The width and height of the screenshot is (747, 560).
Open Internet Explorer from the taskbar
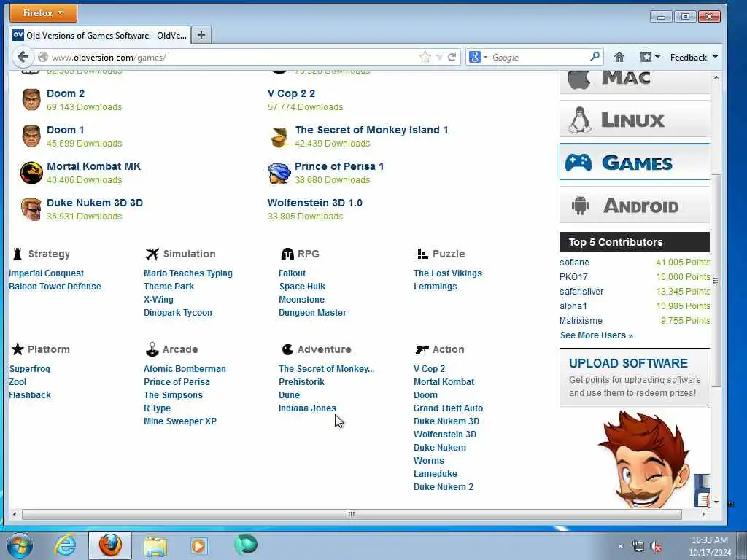click(x=65, y=545)
